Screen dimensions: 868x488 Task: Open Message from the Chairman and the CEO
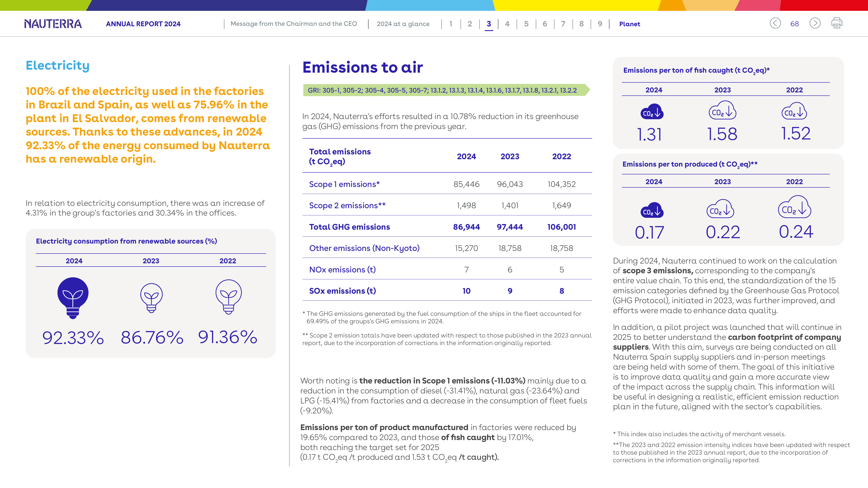tap(293, 24)
